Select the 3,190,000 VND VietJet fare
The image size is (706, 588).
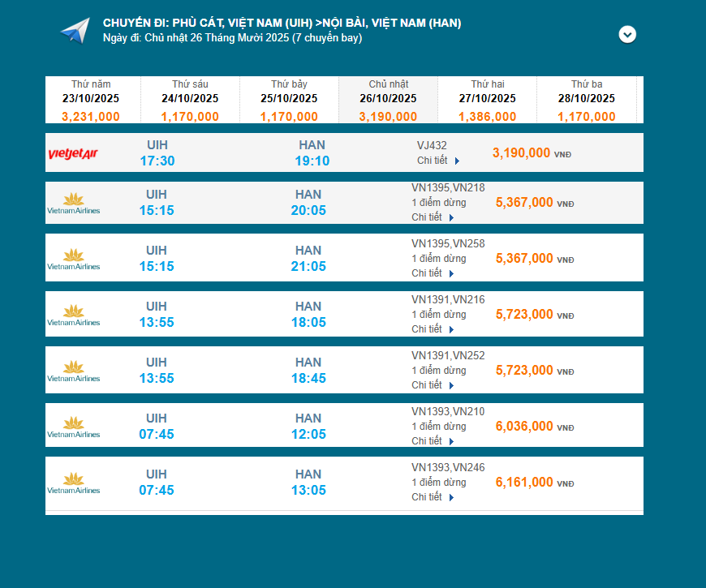click(x=522, y=152)
